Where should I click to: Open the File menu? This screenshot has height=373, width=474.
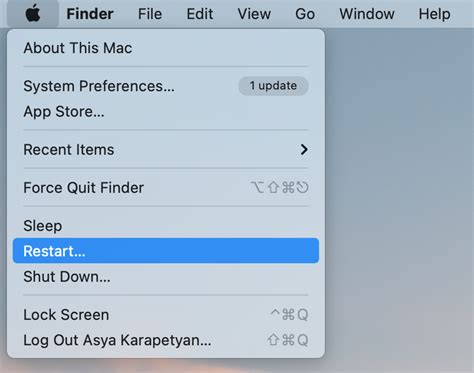tap(150, 14)
